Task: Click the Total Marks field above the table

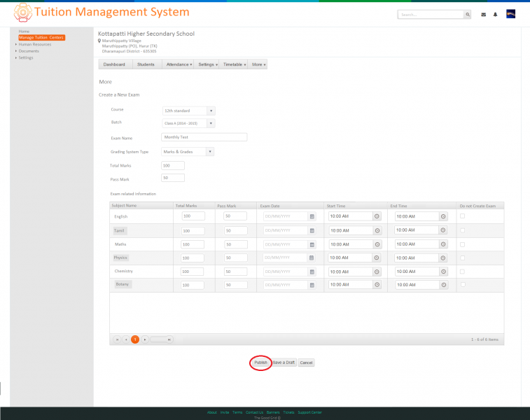Action: coord(173,166)
